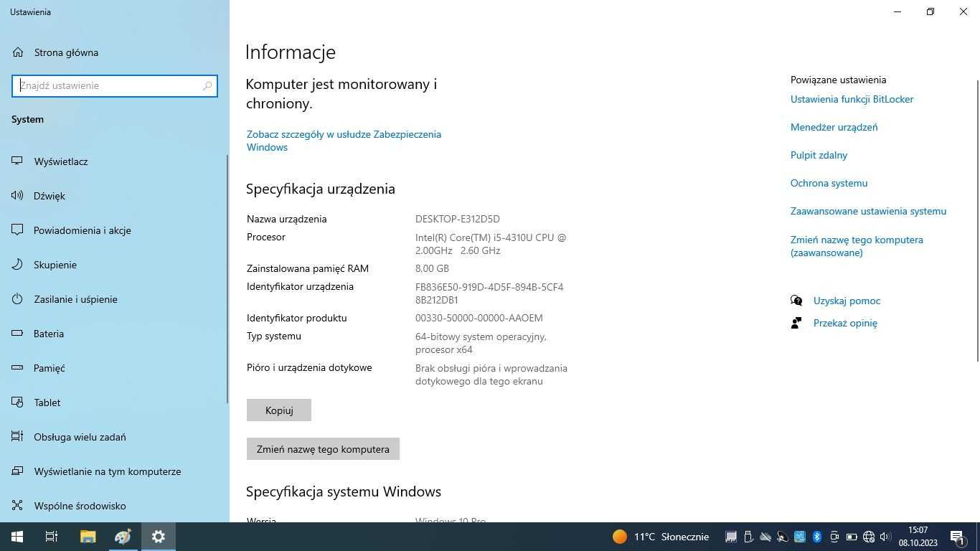Click the taskbar clock showing 15:07
This screenshot has height=551, width=980.
coord(918,537)
